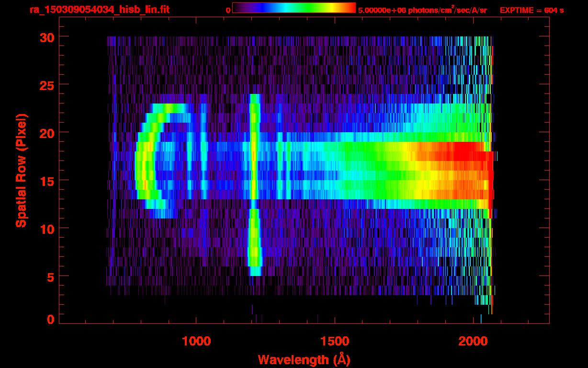Click the 5.00000e+06 photons units label

click(x=422, y=10)
